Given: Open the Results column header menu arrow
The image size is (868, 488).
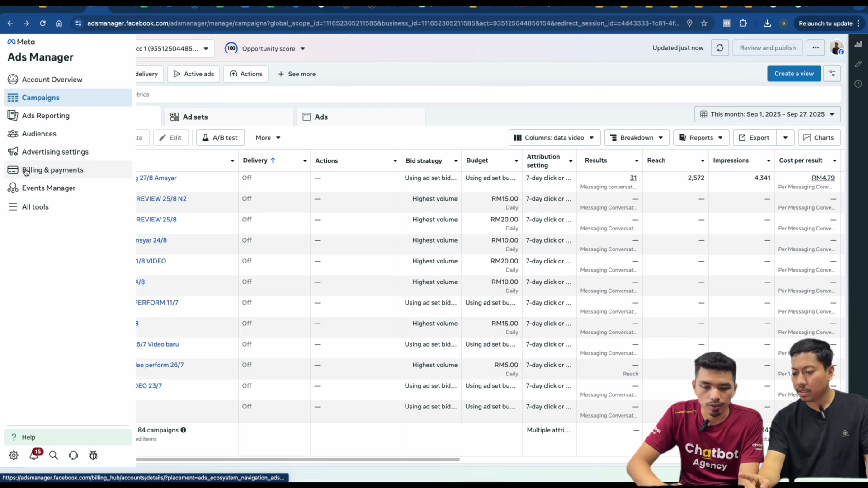Looking at the screenshot, I should (x=637, y=161).
